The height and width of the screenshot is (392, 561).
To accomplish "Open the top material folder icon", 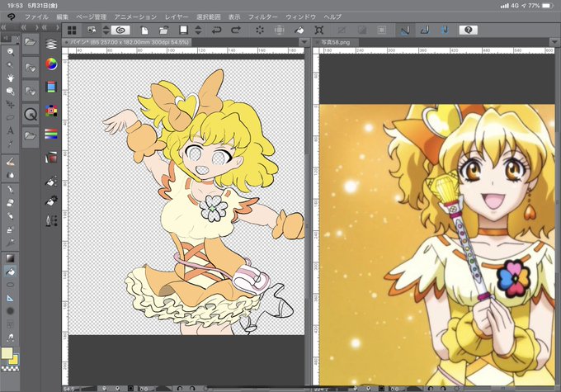I will click(x=31, y=43).
